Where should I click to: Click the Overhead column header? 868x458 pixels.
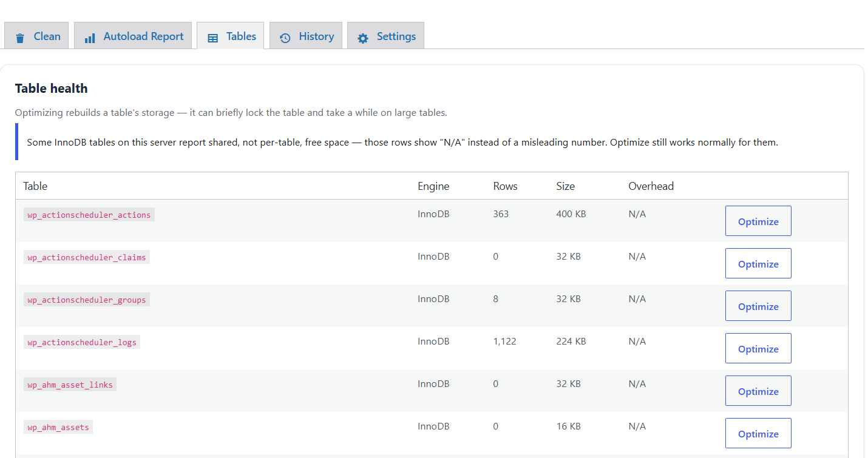[x=651, y=186]
